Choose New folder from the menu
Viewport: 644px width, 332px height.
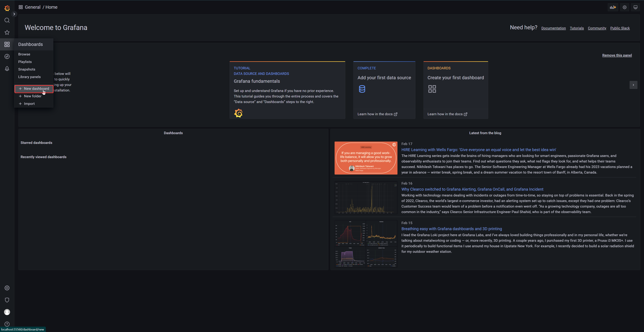coord(34,96)
